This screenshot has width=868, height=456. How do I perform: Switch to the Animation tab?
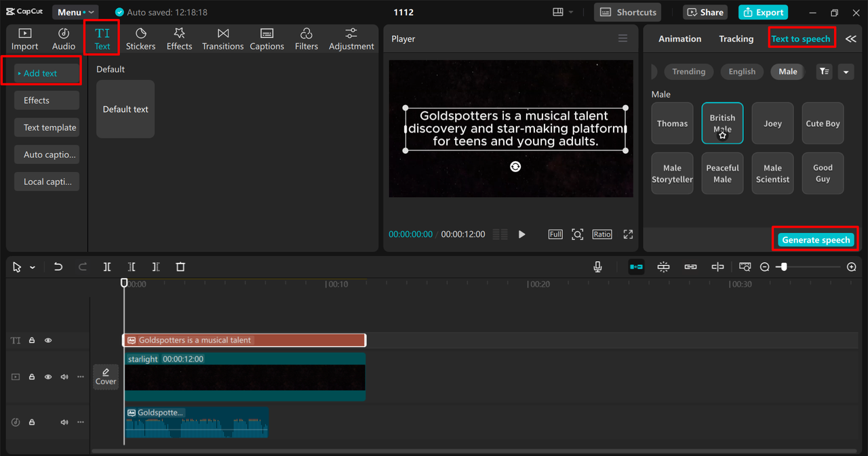point(679,39)
